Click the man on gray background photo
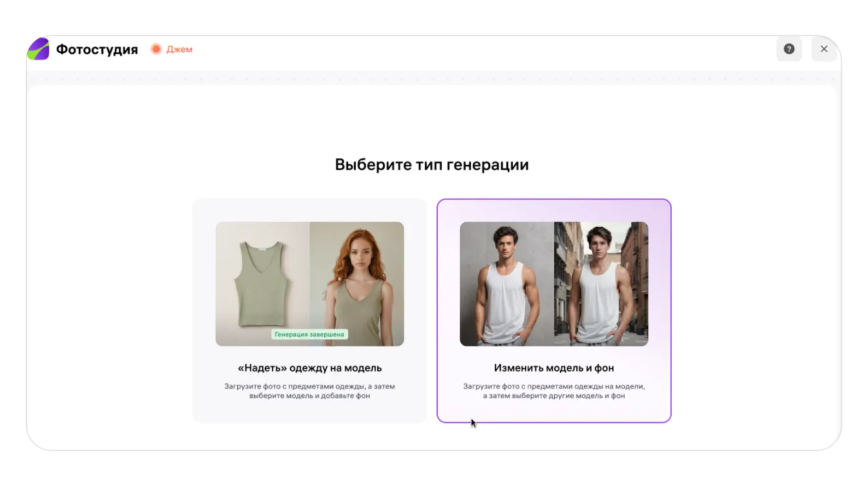 [506, 284]
